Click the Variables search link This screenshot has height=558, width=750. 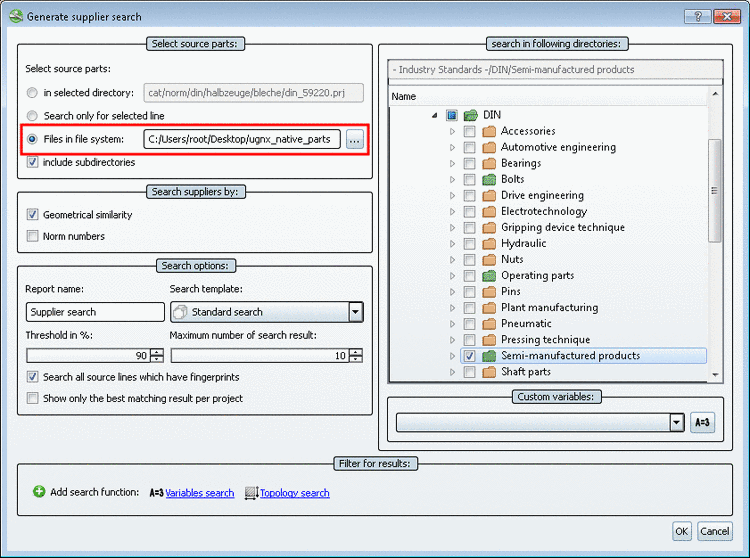(200, 493)
